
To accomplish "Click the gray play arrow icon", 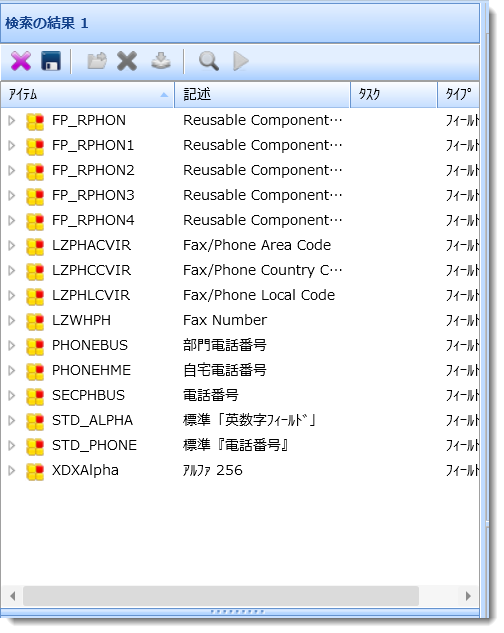I will tap(241, 61).
